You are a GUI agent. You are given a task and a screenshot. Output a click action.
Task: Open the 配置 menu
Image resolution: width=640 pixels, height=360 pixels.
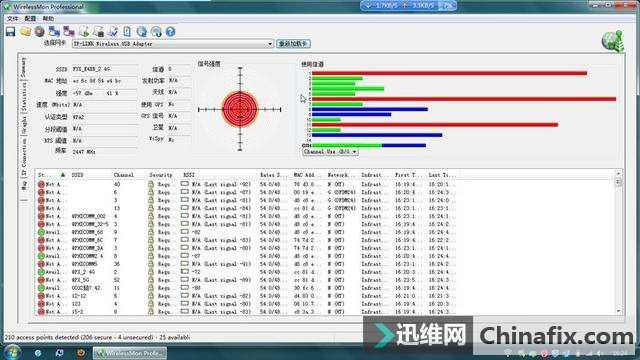click(x=30, y=18)
